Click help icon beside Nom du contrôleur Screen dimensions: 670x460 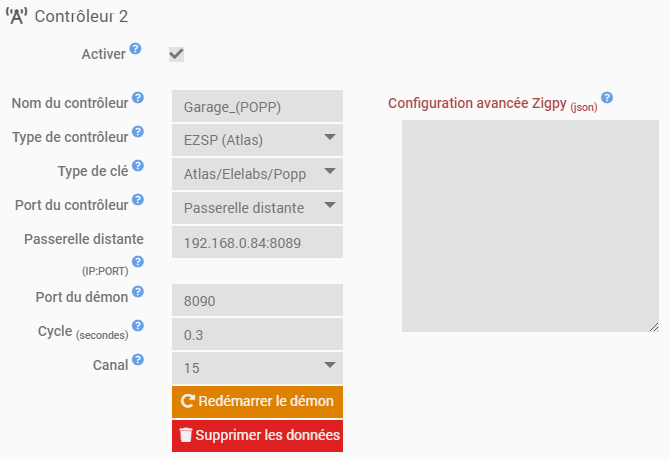138,98
